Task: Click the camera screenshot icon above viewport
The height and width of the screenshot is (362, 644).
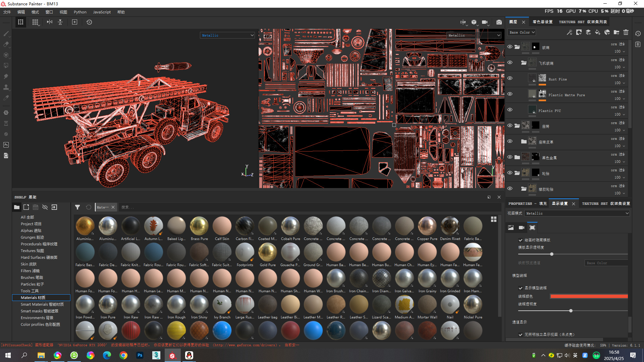Action: 499,22
